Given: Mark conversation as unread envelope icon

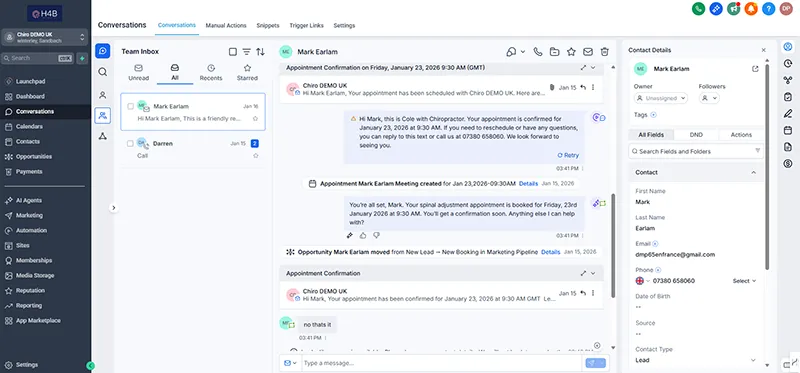Looking at the screenshot, I should (x=588, y=52).
